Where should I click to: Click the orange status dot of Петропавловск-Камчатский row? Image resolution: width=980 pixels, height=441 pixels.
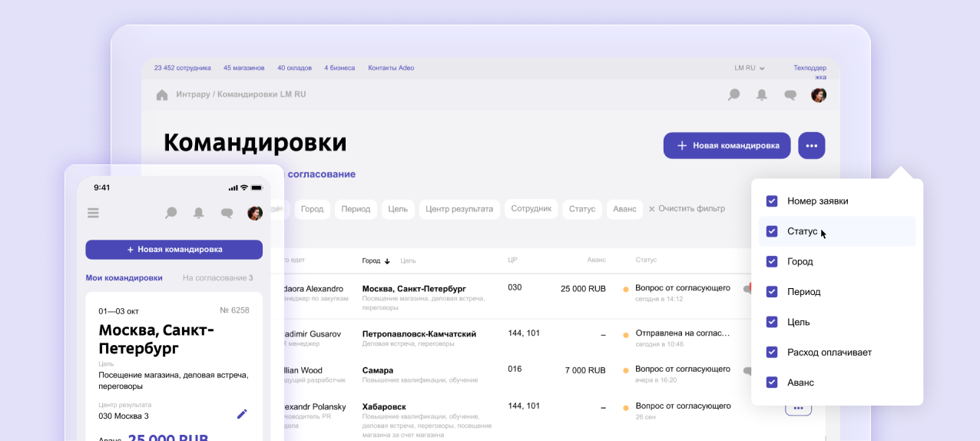[x=626, y=335]
